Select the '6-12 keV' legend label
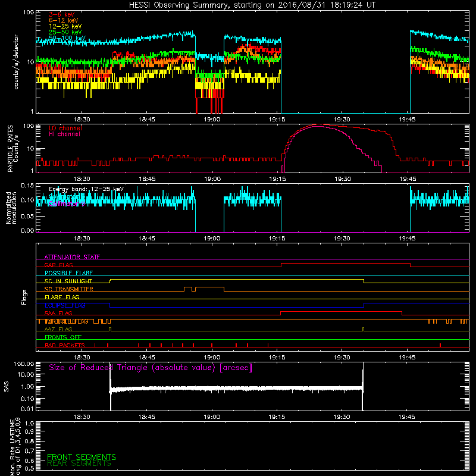 pos(64,20)
